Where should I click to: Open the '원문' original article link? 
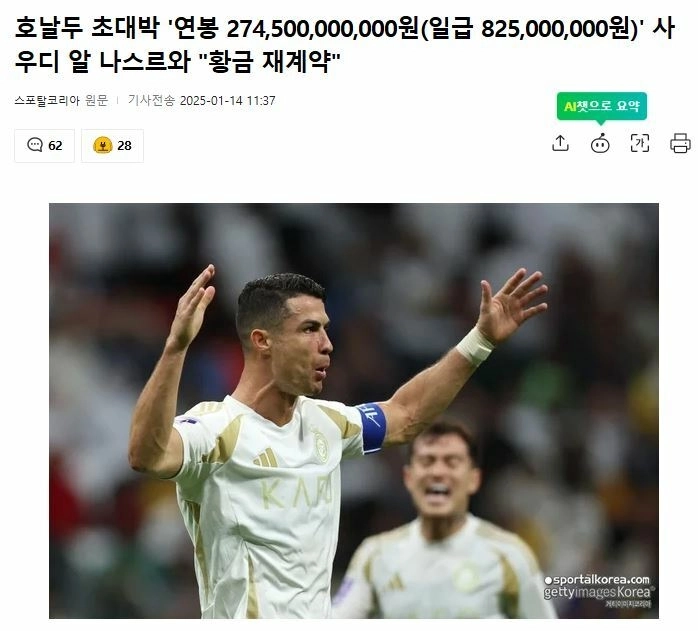click(x=96, y=101)
